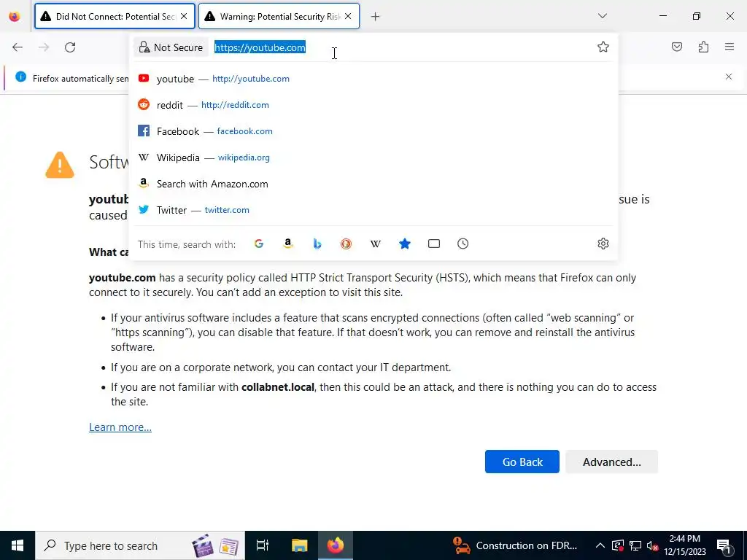The width and height of the screenshot is (747, 560).
Task: Click the Learn more link
Action: click(120, 427)
